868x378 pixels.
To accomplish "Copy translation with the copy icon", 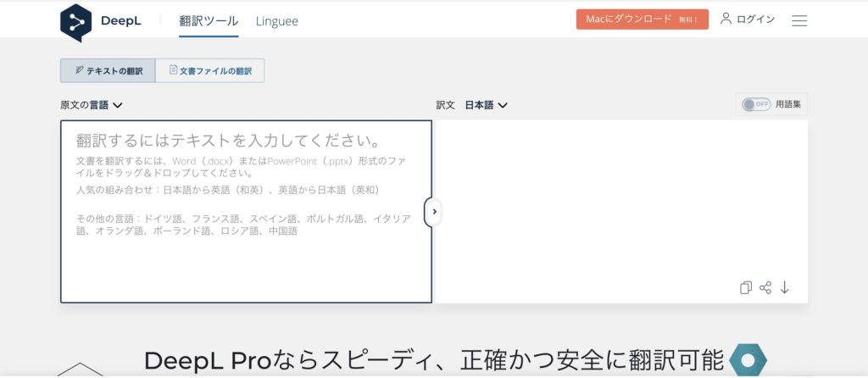I will pos(746,288).
